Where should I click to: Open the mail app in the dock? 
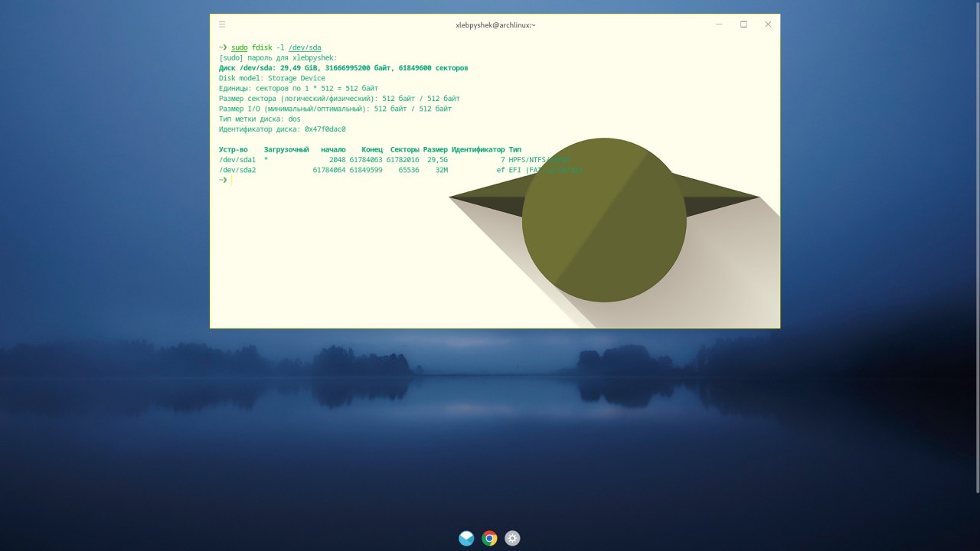click(x=466, y=538)
